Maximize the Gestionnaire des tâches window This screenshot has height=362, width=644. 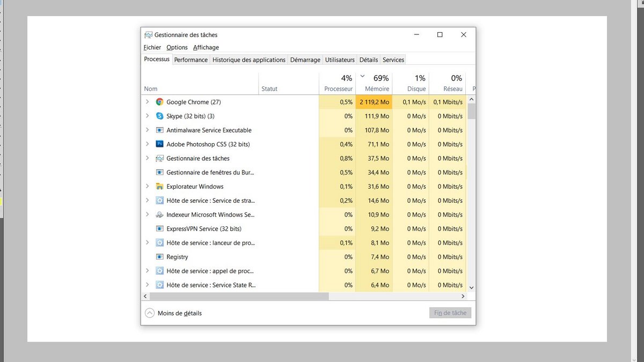(440, 35)
